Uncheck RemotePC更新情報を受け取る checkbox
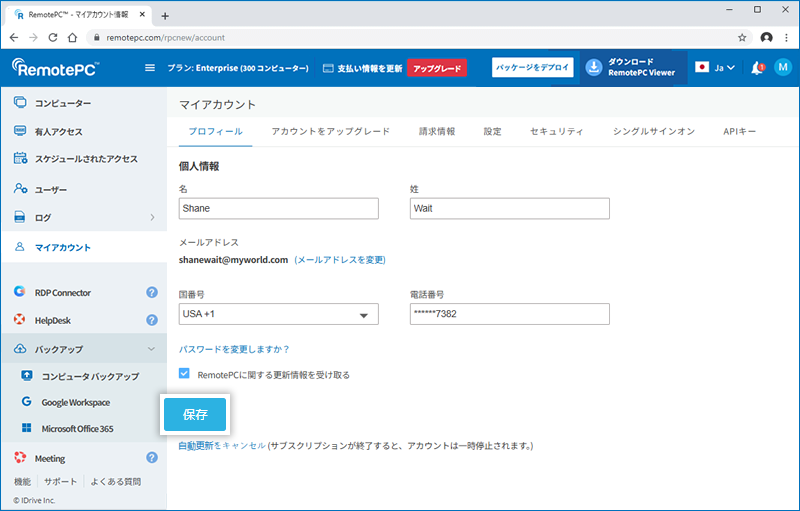 pos(184,373)
